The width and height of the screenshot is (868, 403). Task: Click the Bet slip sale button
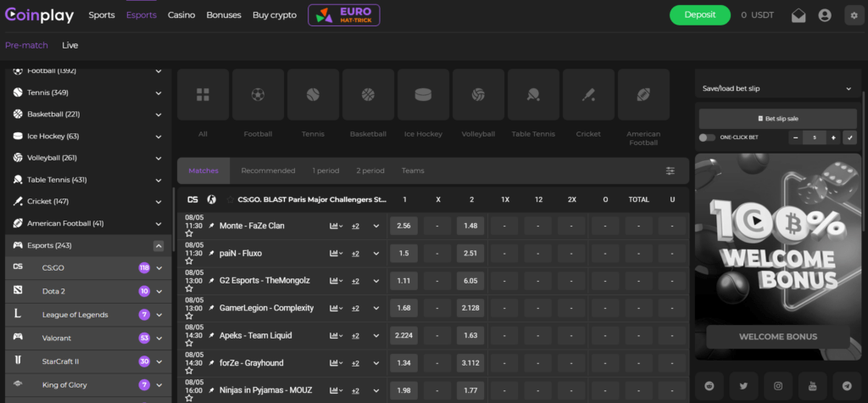pos(778,119)
